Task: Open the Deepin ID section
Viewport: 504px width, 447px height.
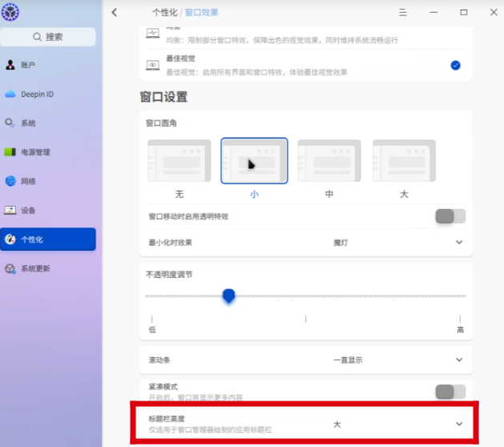Action: tap(48, 95)
